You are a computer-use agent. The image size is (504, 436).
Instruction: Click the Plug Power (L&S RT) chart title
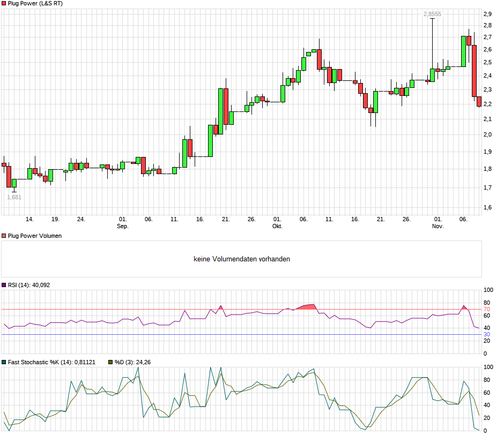pos(35,4)
